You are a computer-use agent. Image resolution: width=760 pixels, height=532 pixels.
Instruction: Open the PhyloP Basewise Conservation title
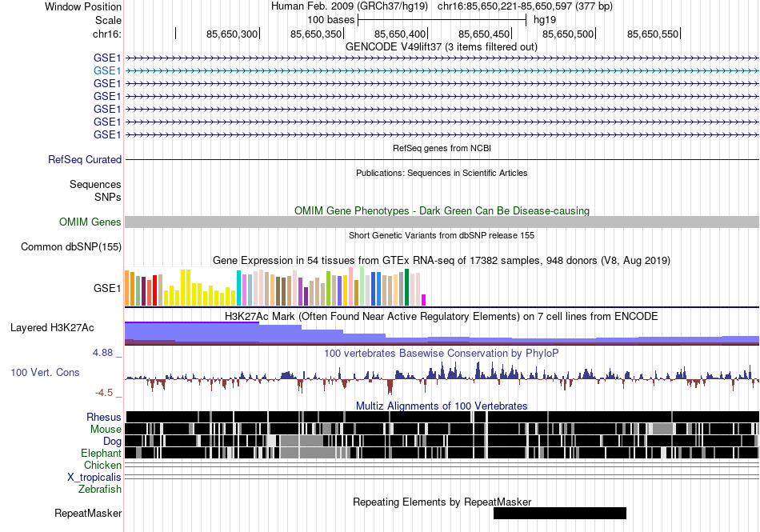pos(442,354)
